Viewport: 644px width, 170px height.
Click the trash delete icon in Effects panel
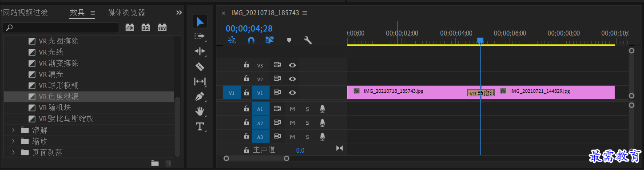168,163
